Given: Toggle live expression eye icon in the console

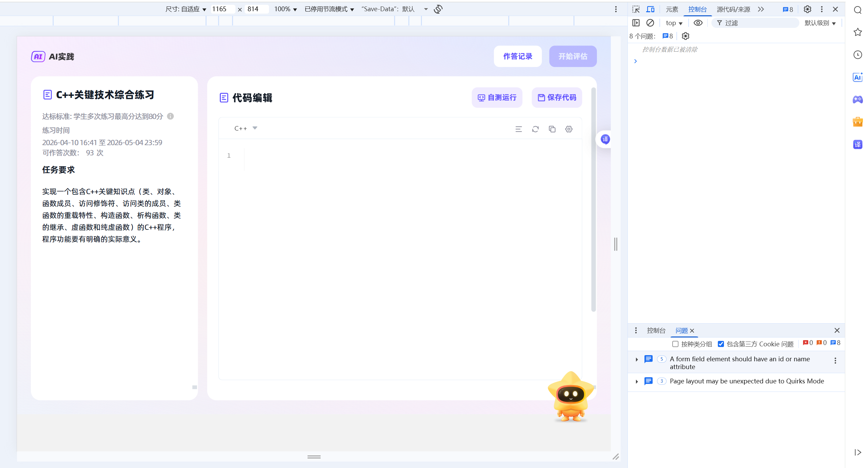Looking at the screenshot, I should 698,23.
